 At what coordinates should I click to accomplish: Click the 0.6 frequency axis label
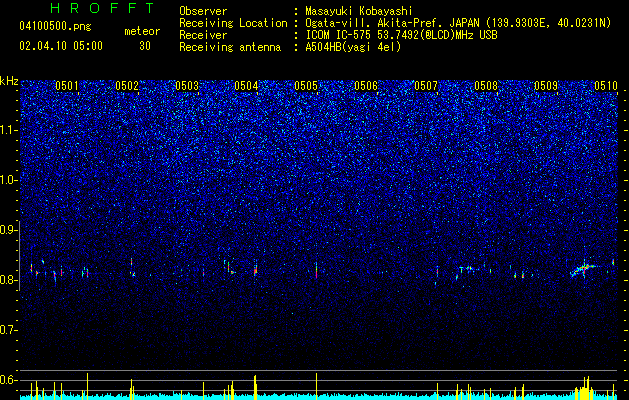[x=9, y=380]
